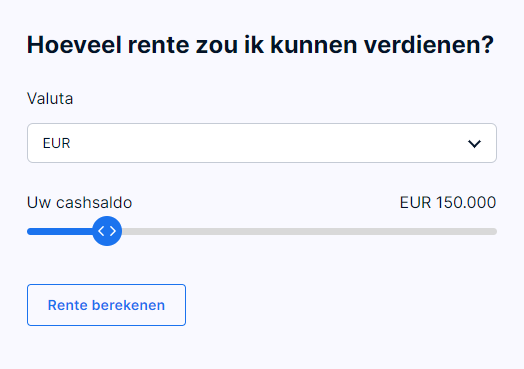Click the Hoeveel rente heading text
Viewport: 524px width, 369px height.
[260, 45]
